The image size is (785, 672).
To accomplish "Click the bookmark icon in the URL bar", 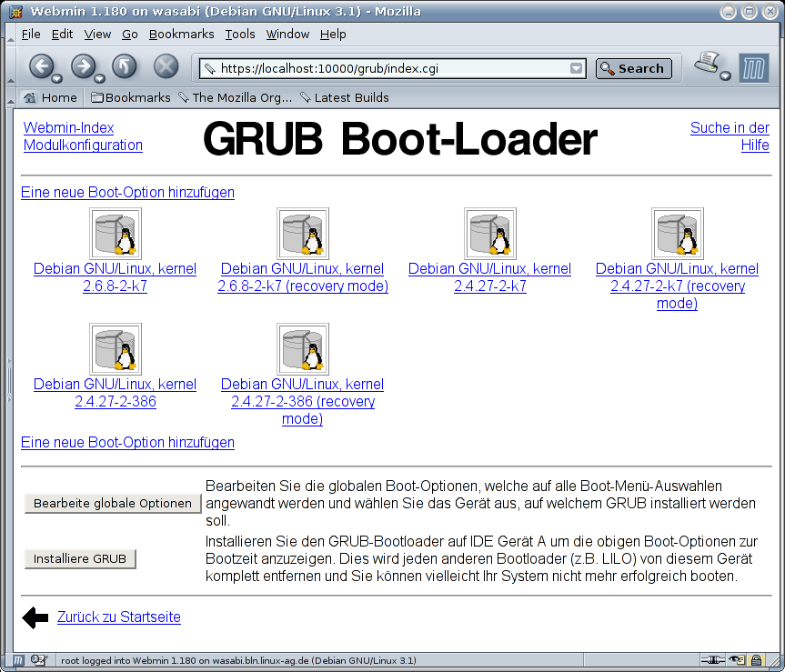I will [210, 68].
